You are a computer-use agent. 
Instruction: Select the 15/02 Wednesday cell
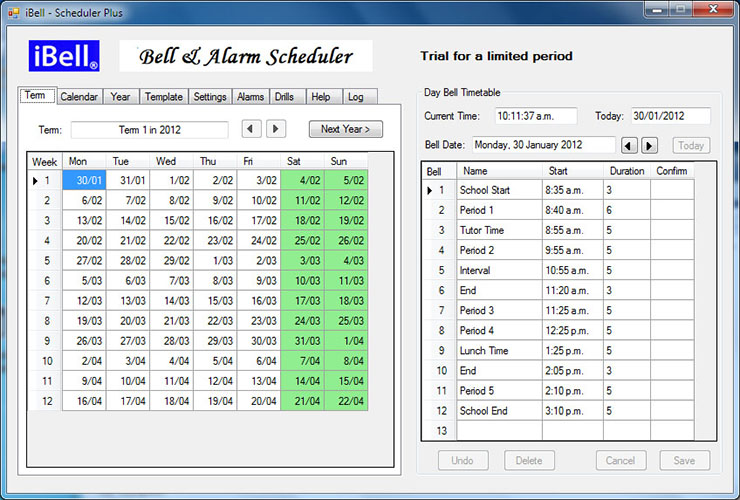tap(172, 220)
